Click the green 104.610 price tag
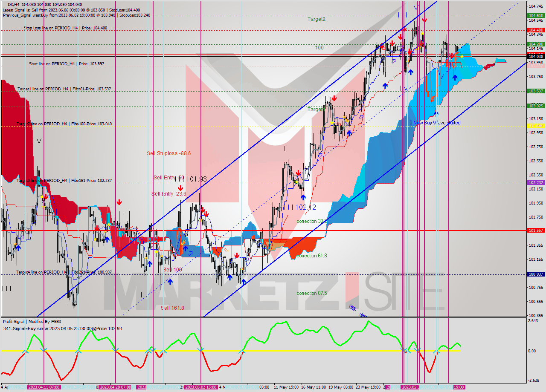 536,15
